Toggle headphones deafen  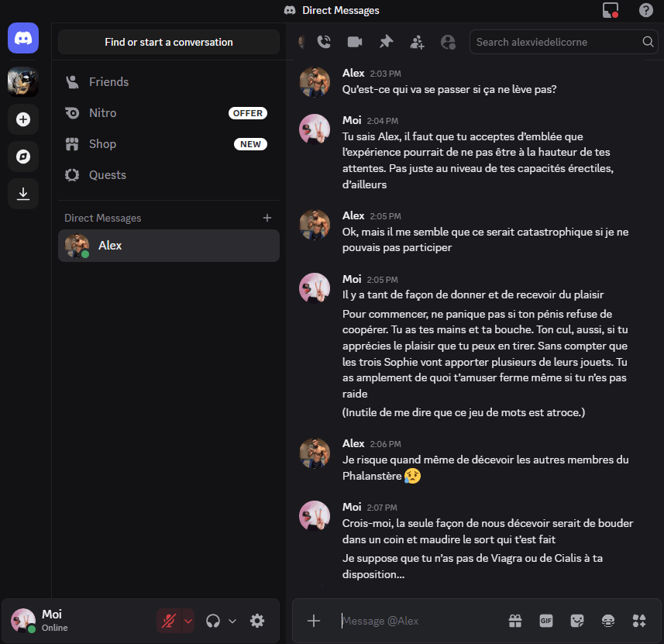213,621
